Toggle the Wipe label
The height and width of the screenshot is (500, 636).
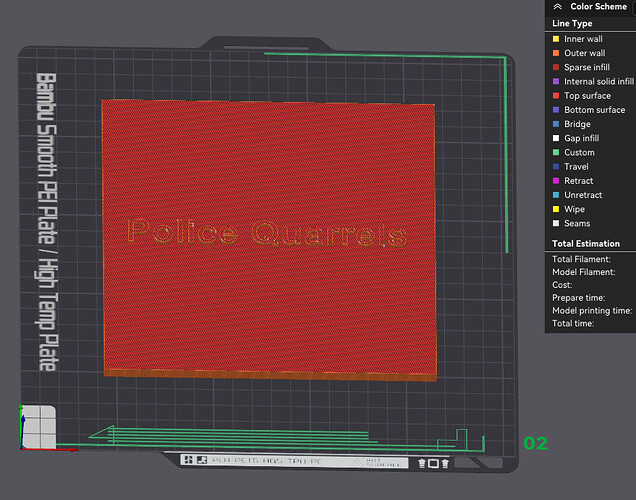click(574, 209)
